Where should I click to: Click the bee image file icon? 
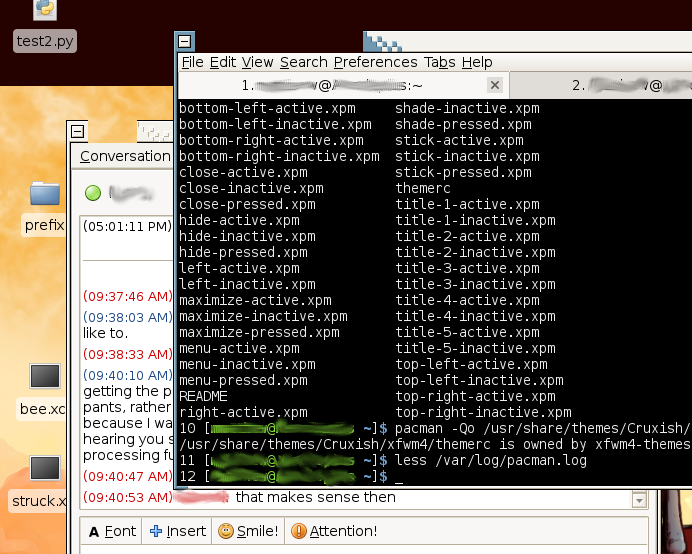click(45, 377)
